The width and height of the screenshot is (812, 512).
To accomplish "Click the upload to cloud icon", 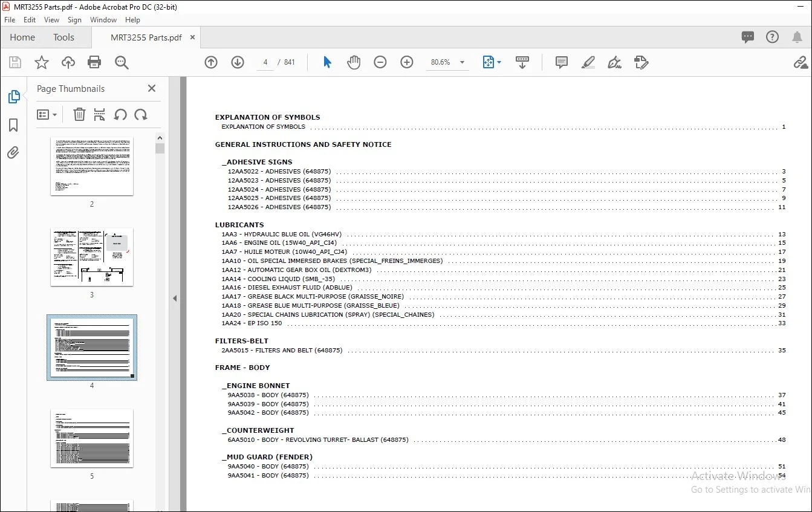I will tap(68, 62).
